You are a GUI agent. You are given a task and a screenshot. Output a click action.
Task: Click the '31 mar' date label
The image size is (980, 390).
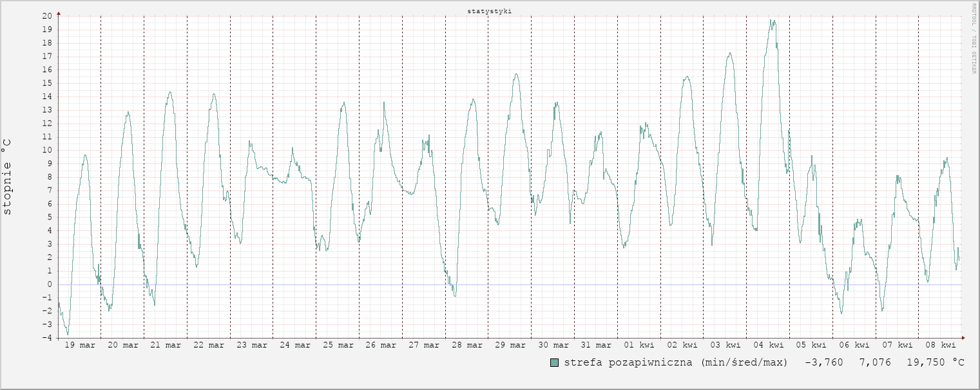click(x=596, y=345)
